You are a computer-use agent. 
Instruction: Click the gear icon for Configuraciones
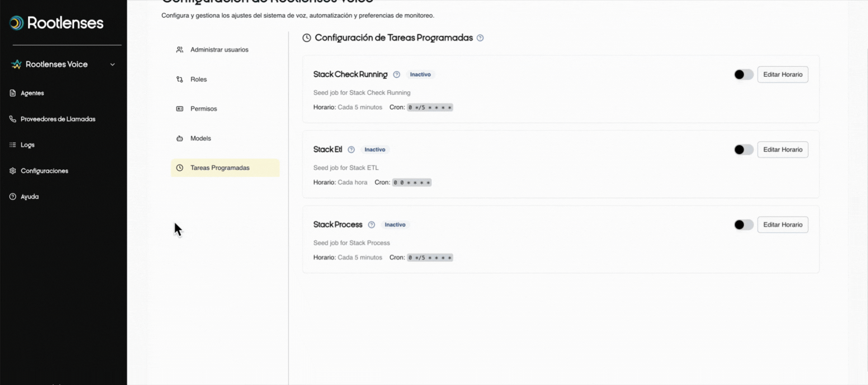tap(13, 171)
